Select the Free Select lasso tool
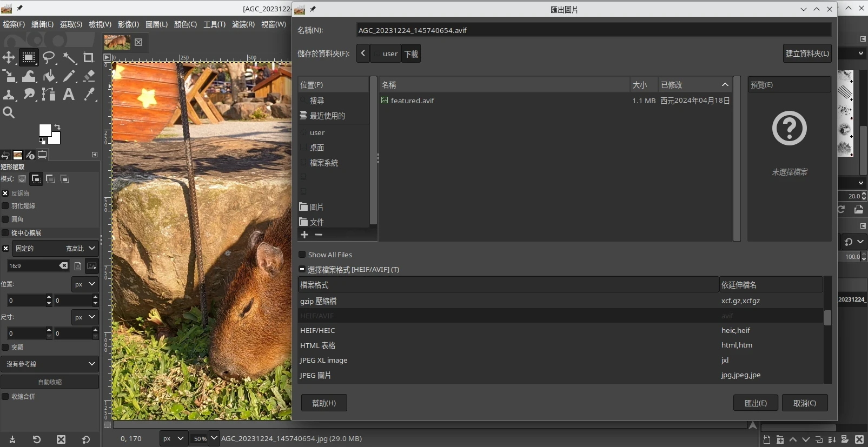Screen dimensions: 868x447 [x=49, y=57]
